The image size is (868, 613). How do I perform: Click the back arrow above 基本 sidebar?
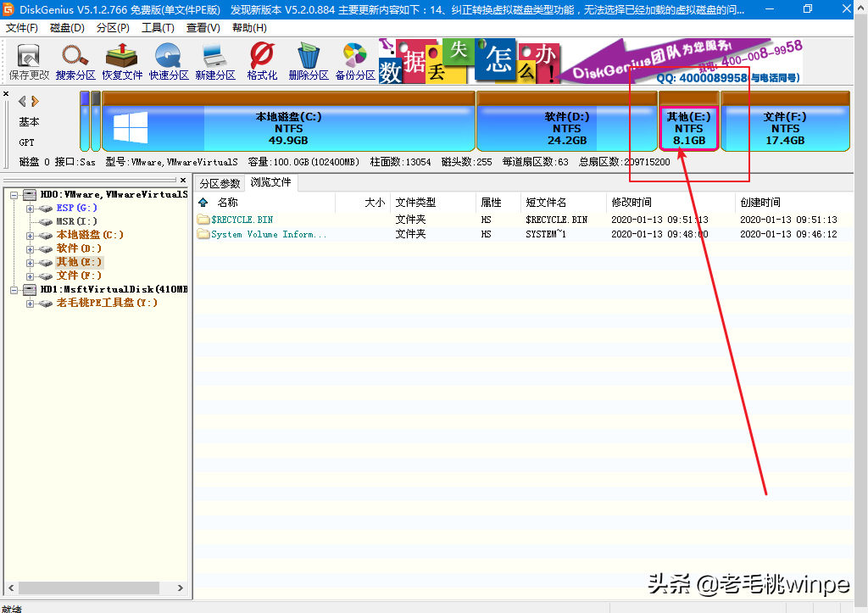pos(20,102)
